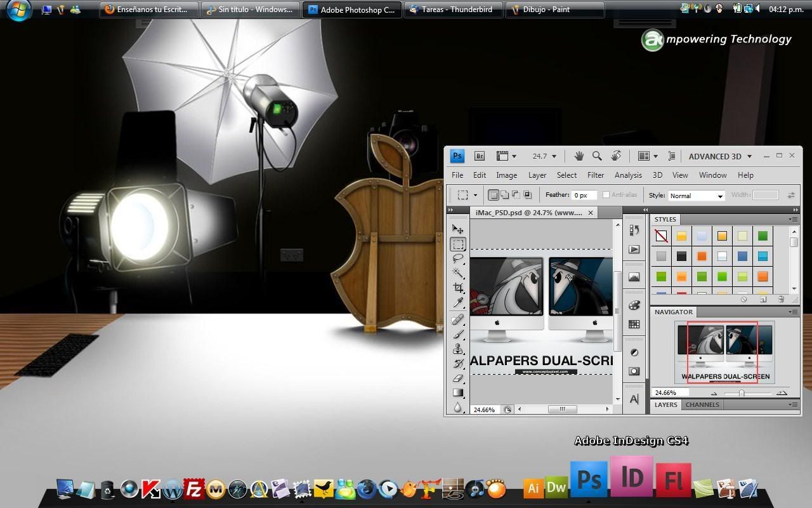Enable New selection mode
812x508 pixels.
(x=494, y=195)
